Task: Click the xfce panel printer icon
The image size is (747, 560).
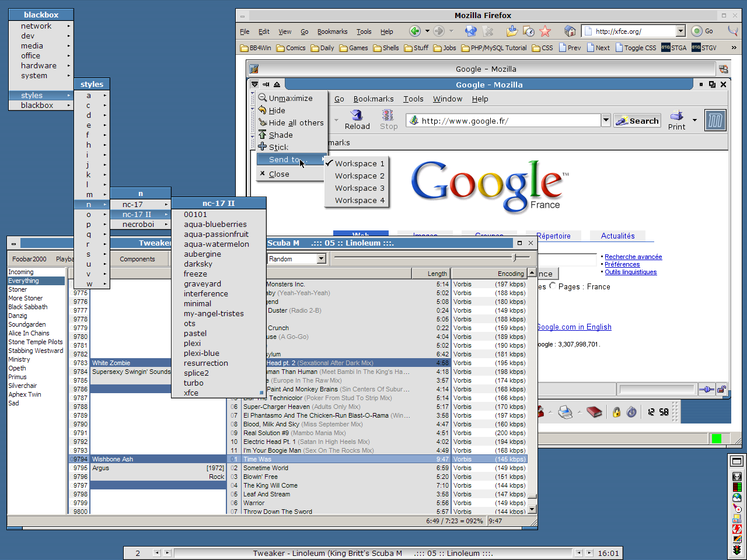Action: [565, 412]
